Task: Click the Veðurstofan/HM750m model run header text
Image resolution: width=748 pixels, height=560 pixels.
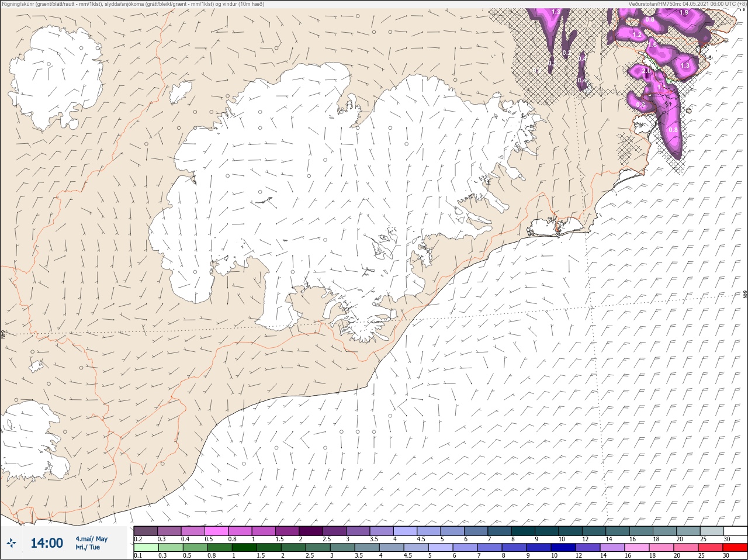Action: click(x=687, y=4)
